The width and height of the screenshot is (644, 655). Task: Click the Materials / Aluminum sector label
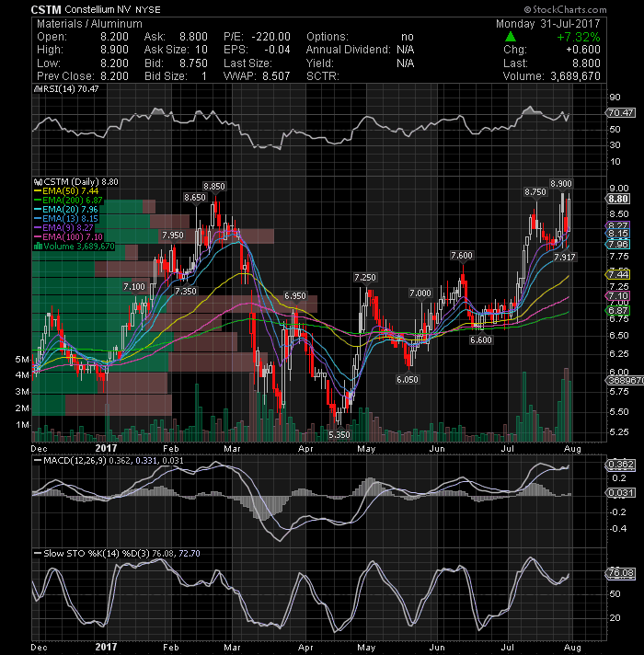coord(89,24)
